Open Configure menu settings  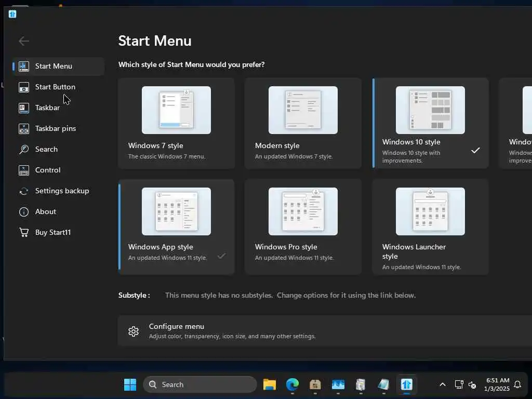click(325, 331)
